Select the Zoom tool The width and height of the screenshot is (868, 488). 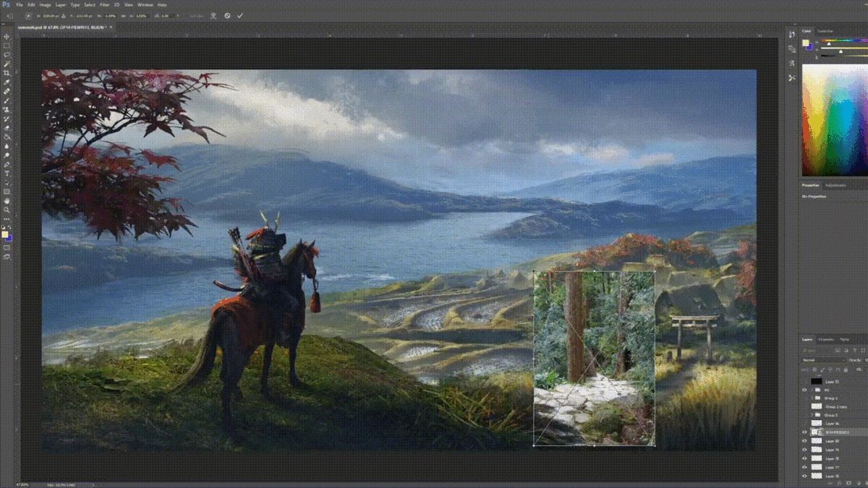click(7, 208)
